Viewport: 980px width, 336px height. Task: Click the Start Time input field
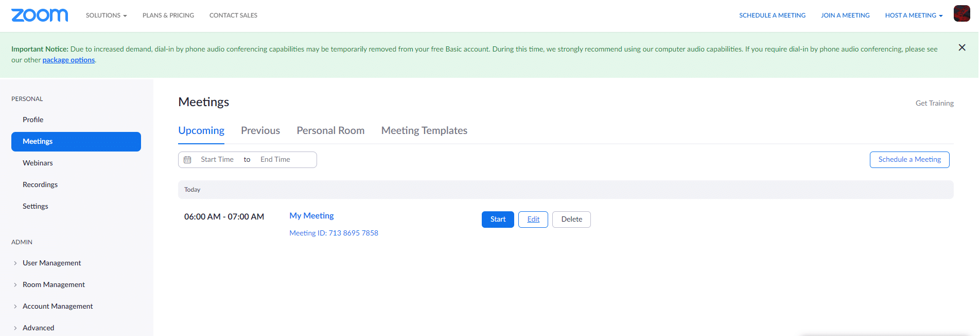coord(217,160)
